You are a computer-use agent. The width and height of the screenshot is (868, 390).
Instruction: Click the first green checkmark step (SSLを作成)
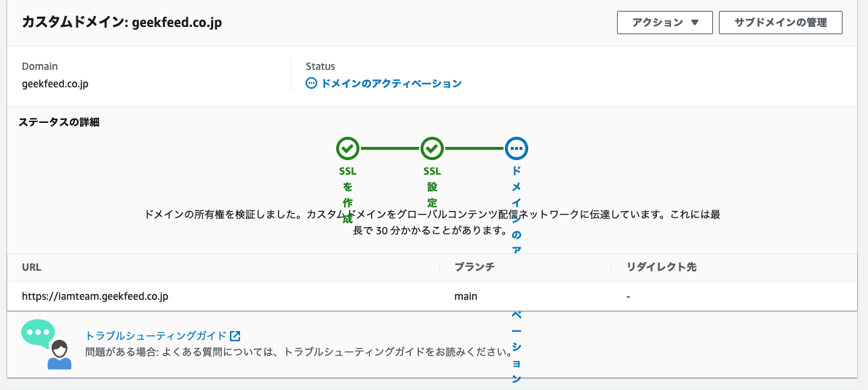(348, 148)
